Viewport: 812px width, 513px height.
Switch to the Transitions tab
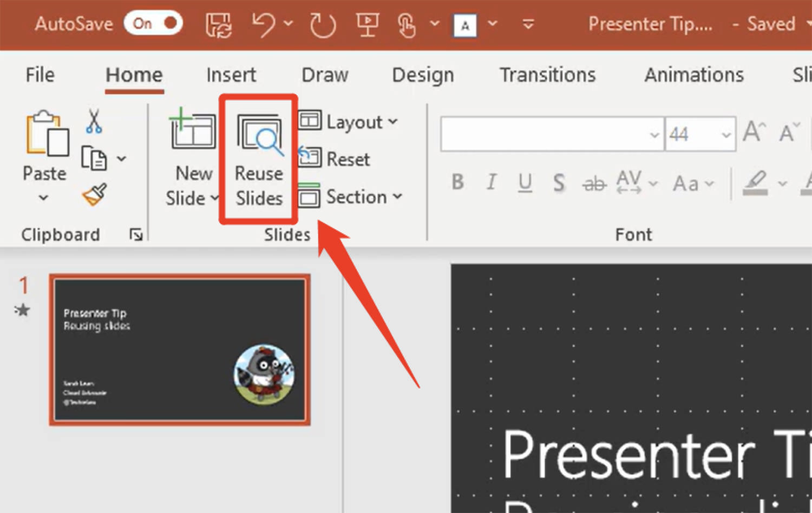(547, 75)
